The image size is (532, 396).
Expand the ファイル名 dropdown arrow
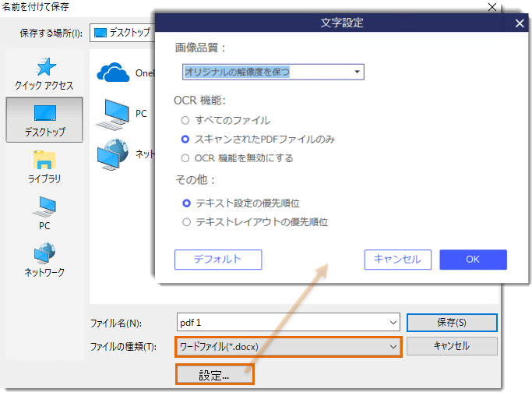click(393, 322)
